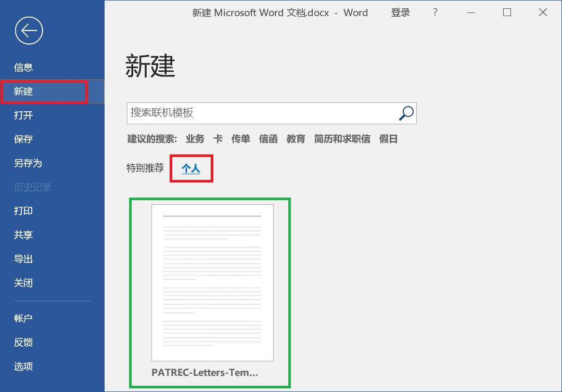Click the search magnifier icon
The height and width of the screenshot is (392, 562).
pos(405,113)
